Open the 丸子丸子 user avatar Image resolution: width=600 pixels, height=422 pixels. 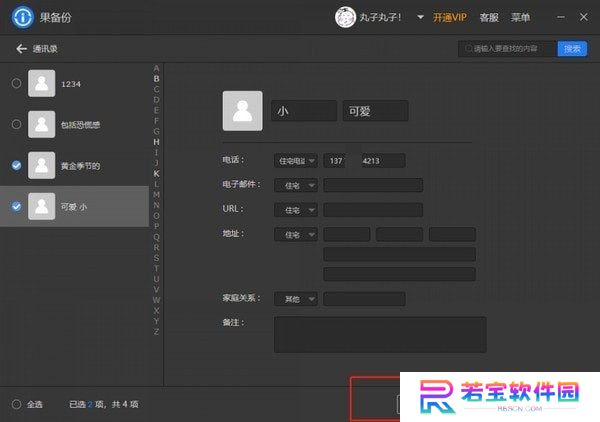point(345,17)
